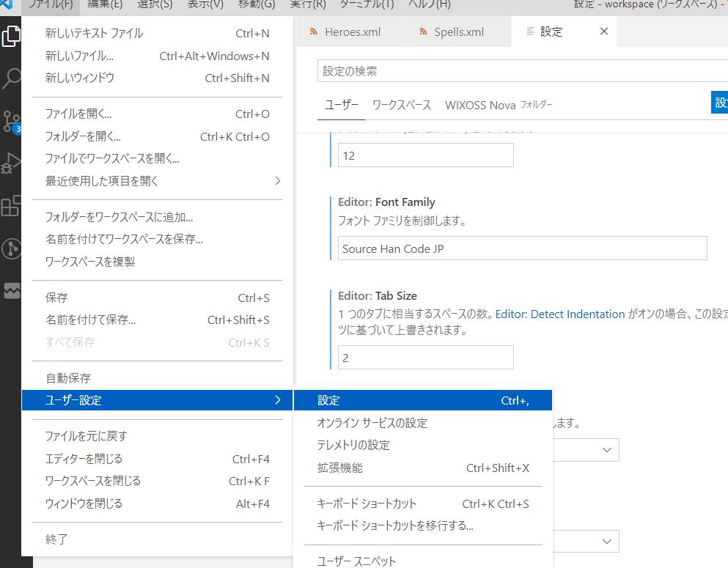Choose ワークスペースを複製 menu entry

tap(158, 262)
